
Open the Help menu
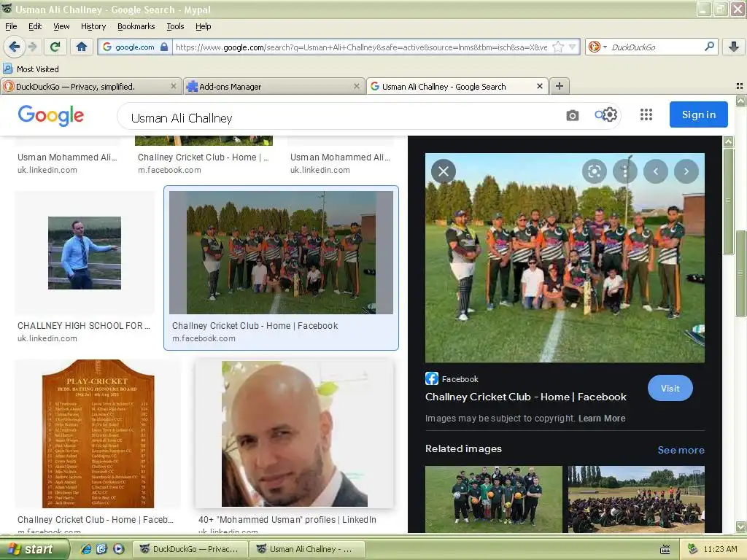pos(203,26)
